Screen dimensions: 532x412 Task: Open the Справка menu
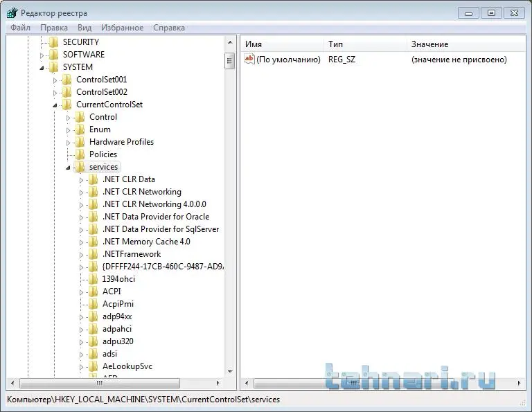coord(169,28)
